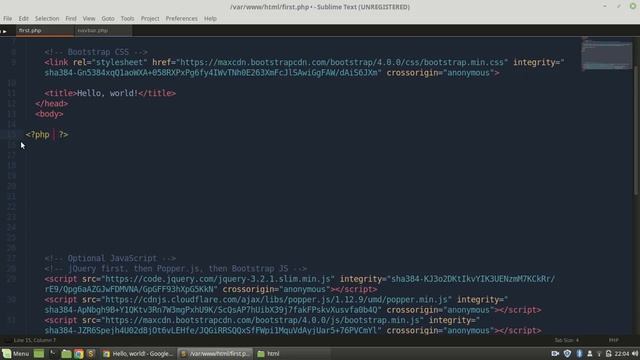Click the show desktop icon in the taskbar
The image size is (640, 360).
point(39,353)
